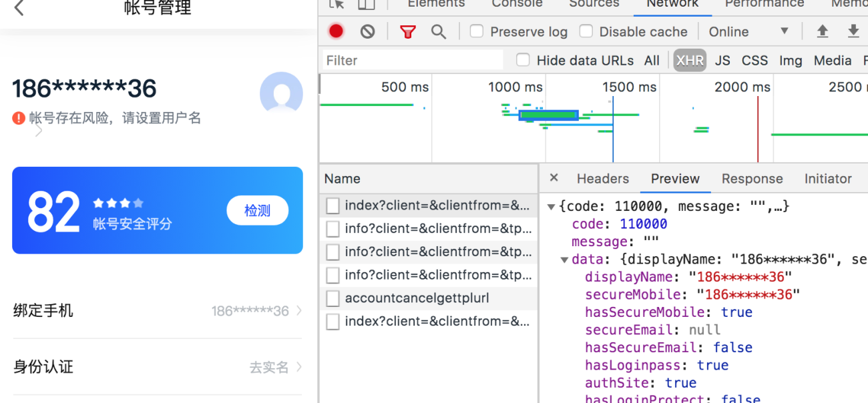Click the hasSecureMobile: true line

[668, 312]
